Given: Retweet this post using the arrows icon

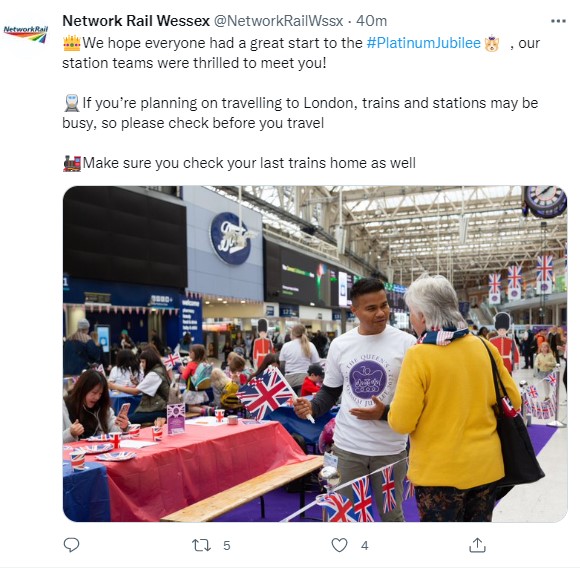Looking at the screenshot, I should [202, 545].
